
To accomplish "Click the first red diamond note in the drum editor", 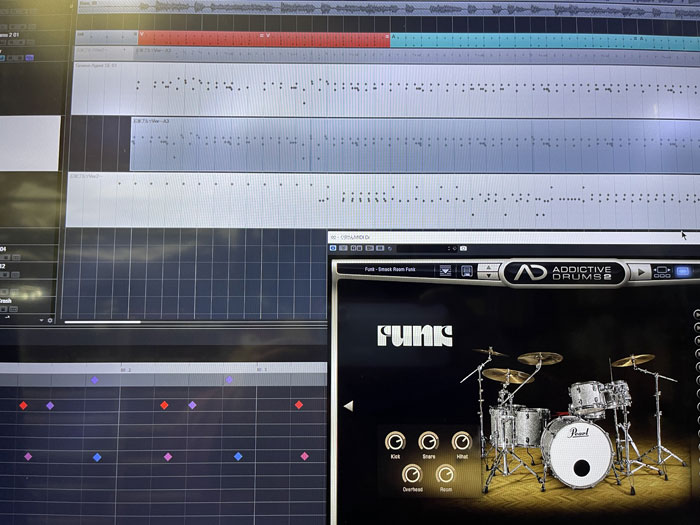I will 23,405.
